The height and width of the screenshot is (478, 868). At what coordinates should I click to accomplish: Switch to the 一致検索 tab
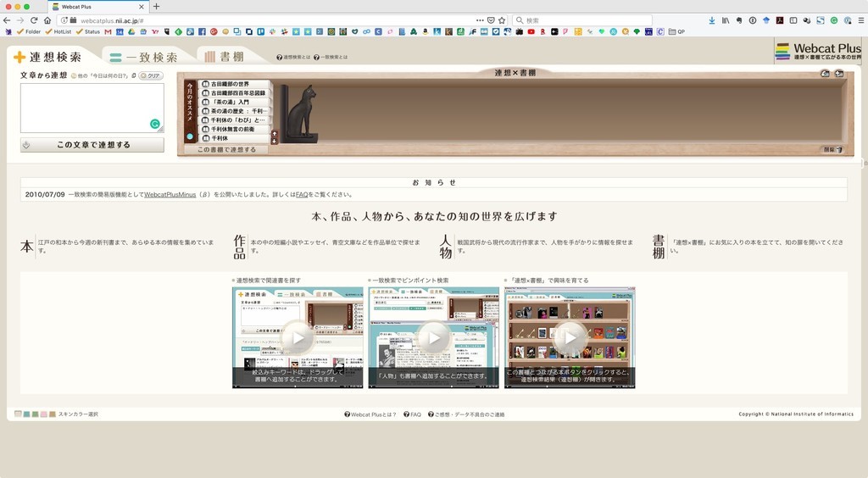click(x=143, y=57)
